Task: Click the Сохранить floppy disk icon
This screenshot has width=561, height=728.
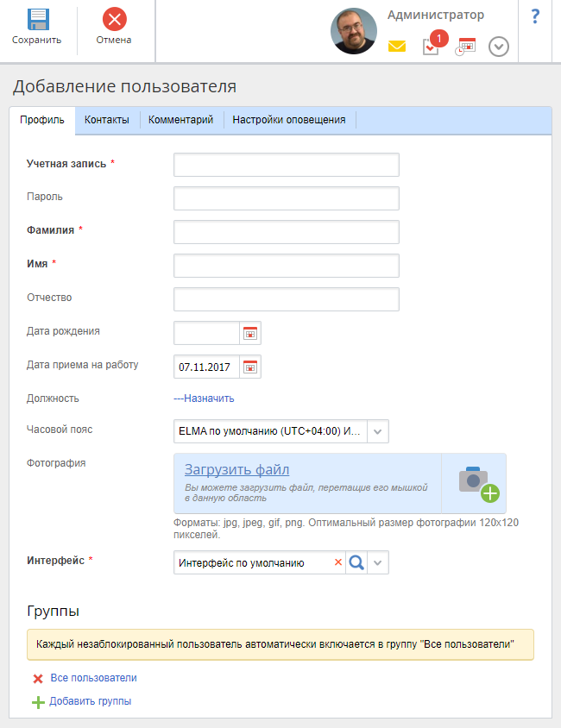Action: click(x=38, y=20)
